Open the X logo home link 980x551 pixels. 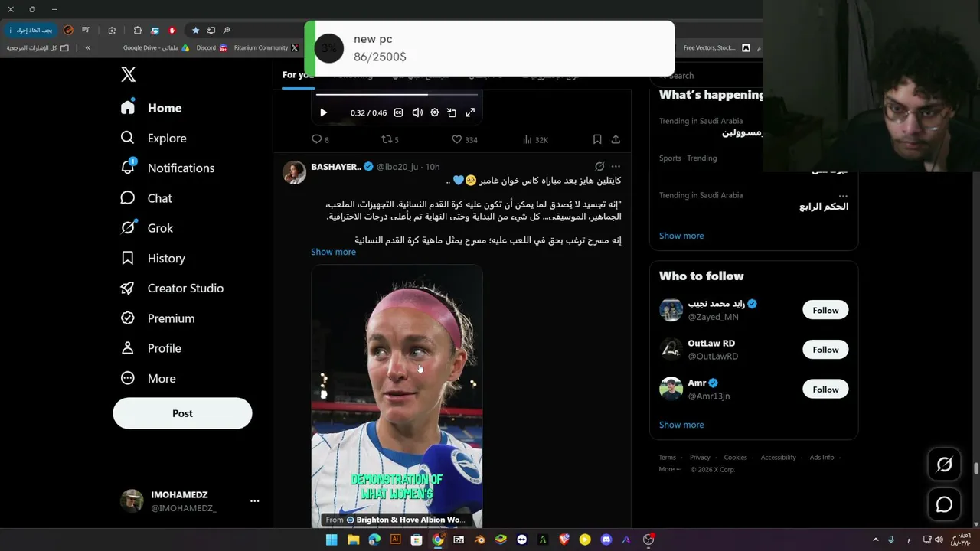tap(128, 74)
